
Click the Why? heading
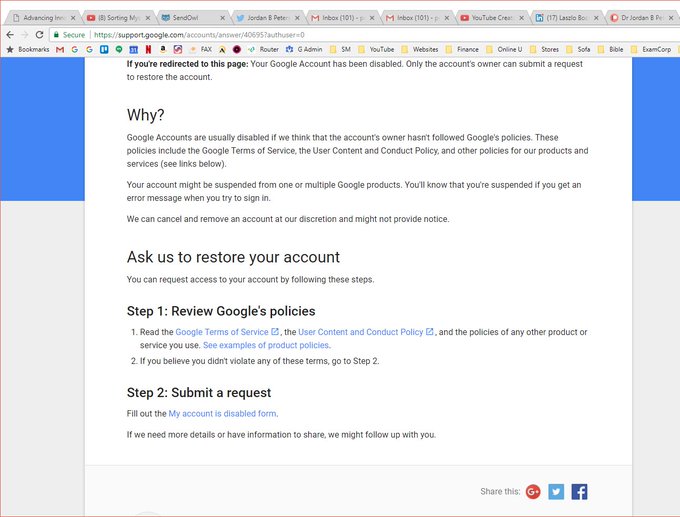(145, 115)
